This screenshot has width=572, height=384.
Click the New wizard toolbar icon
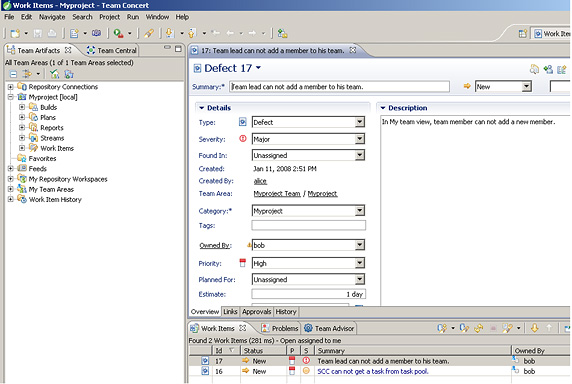(15, 34)
